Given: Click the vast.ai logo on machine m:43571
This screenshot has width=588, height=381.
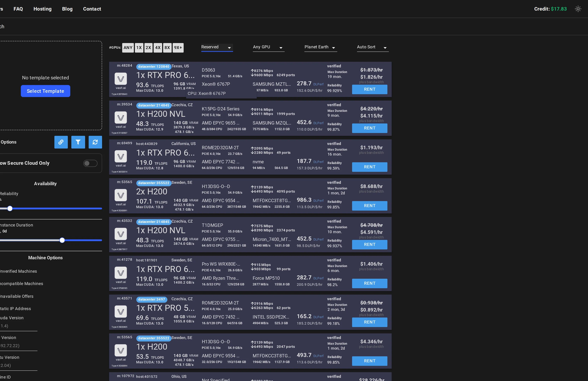Looking at the screenshot, I should coord(121,312).
